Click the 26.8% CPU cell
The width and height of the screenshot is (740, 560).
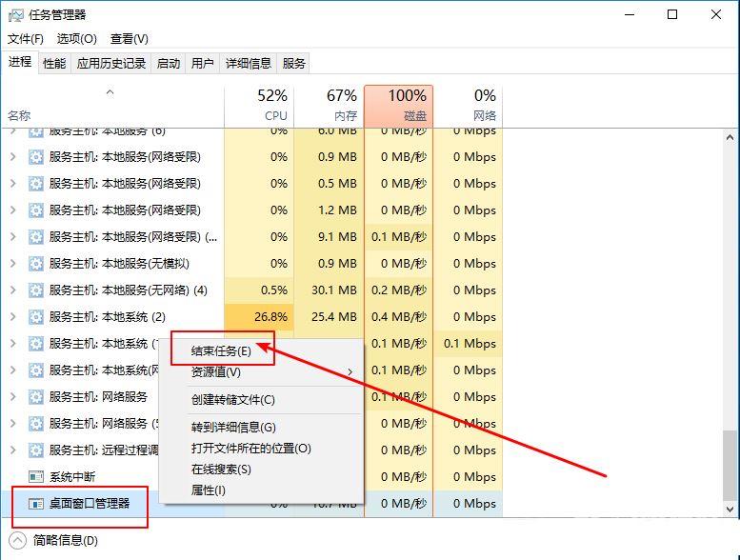(259, 317)
